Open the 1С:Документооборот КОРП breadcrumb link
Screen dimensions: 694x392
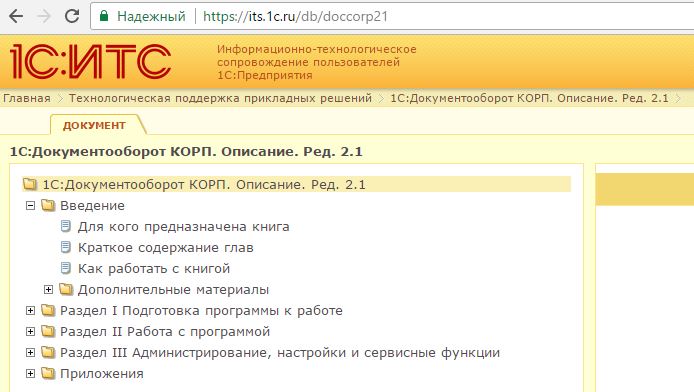(x=529, y=98)
